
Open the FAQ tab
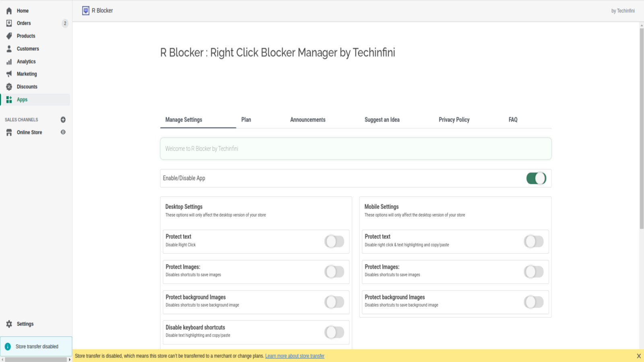[x=513, y=120]
